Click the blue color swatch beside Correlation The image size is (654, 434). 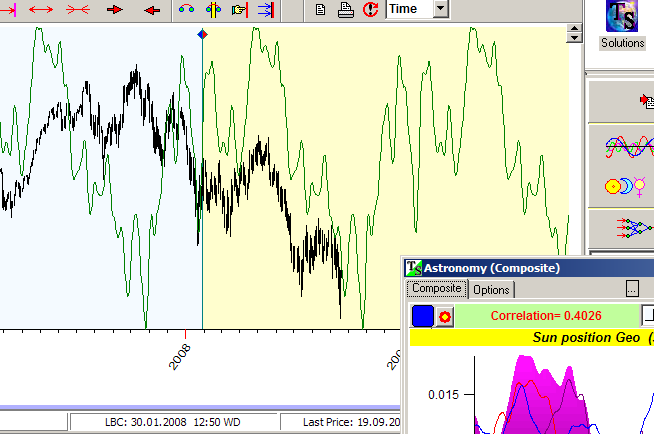coord(422,316)
